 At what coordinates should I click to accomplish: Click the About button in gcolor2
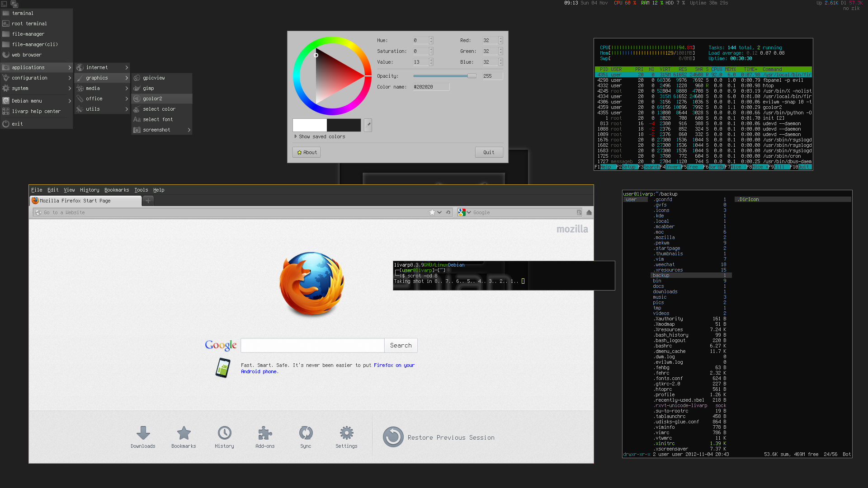307,152
